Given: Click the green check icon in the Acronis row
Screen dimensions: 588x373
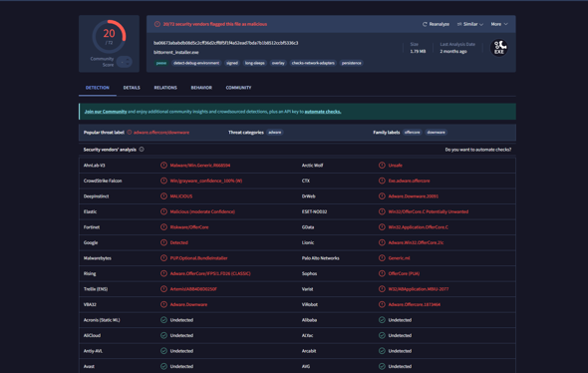Looking at the screenshot, I should point(163,320).
